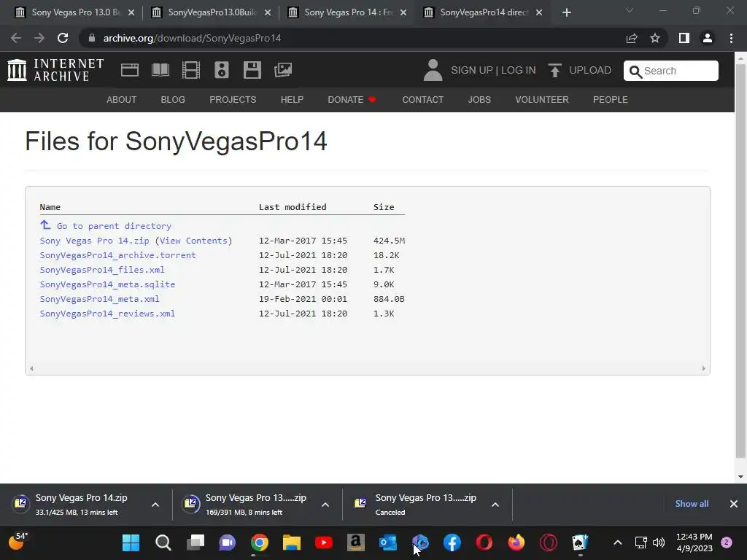Open Firefox from taskbar

click(x=516, y=542)
